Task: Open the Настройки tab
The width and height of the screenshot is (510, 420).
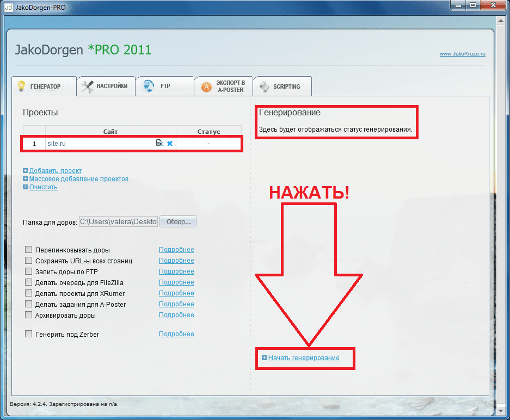Action: [106, 86]
